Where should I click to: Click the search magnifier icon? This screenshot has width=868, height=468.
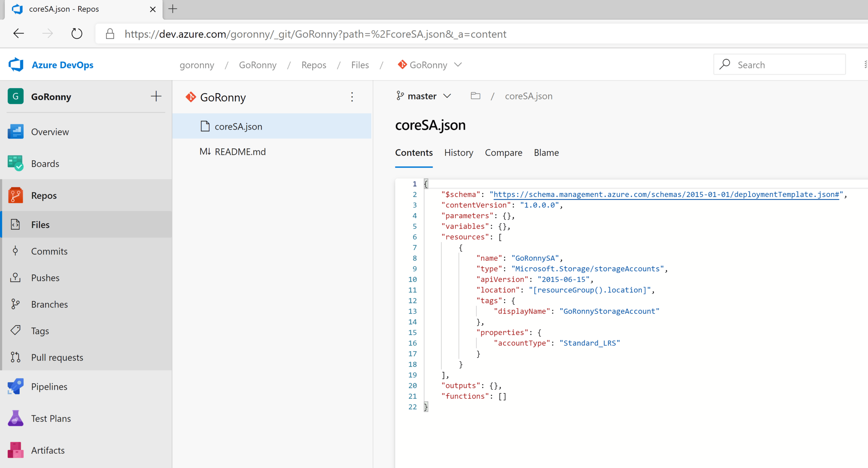725,64
